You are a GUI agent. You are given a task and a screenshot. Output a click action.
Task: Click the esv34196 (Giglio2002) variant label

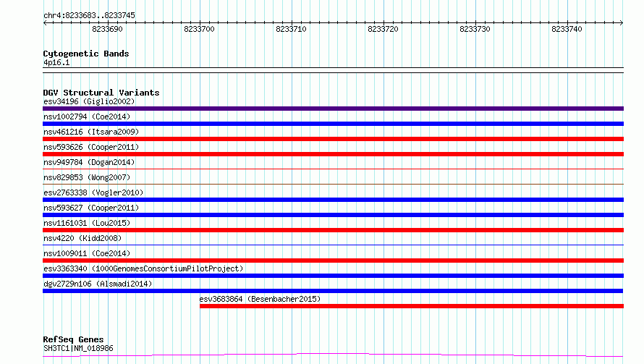coord(89,101)
